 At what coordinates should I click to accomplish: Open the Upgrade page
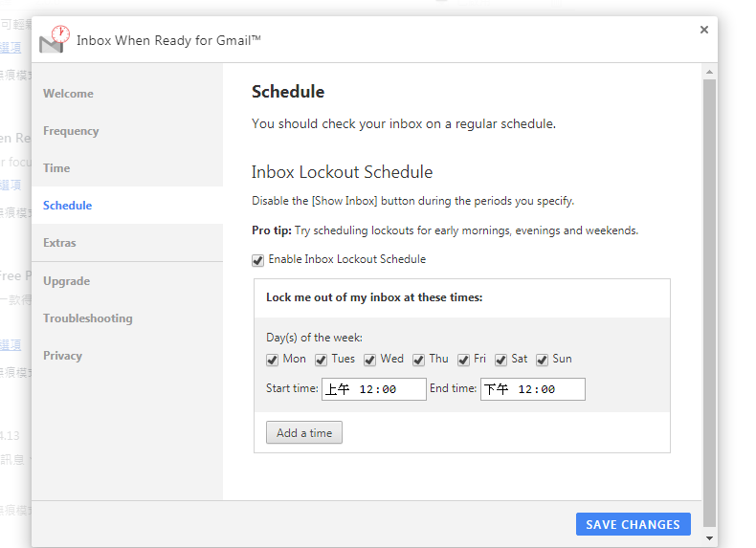[x=66, y=281]
